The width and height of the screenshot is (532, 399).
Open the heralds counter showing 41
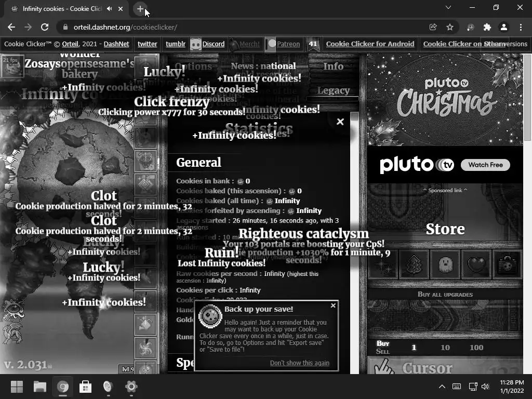(313, 44)
